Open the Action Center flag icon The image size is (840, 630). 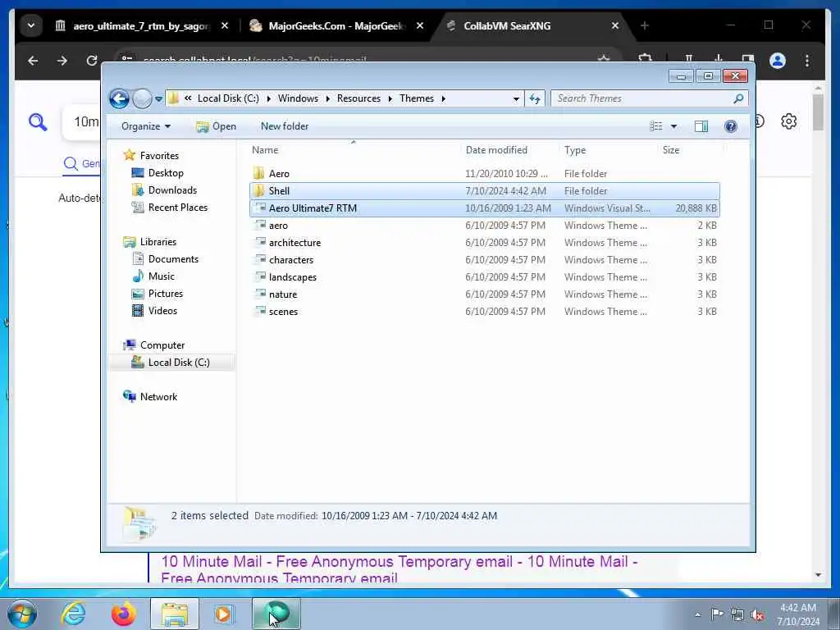[x=717, y=614]
